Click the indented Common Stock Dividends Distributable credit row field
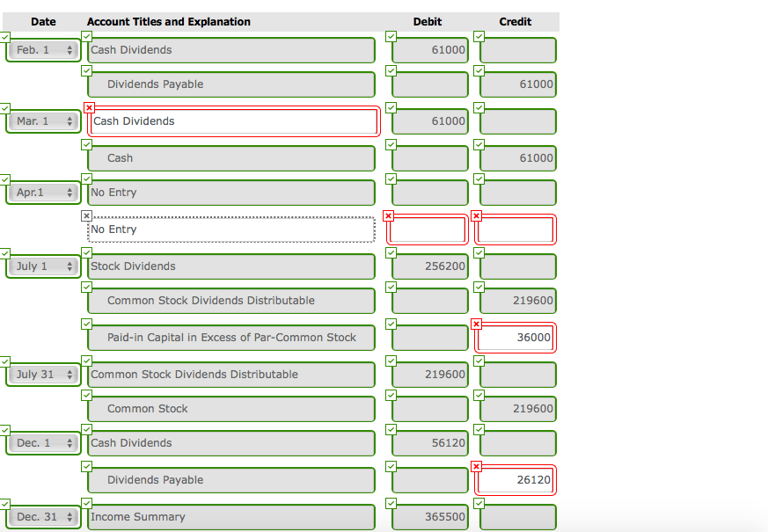The width and height of the screenshot is (768, 532). pos(231,301)
